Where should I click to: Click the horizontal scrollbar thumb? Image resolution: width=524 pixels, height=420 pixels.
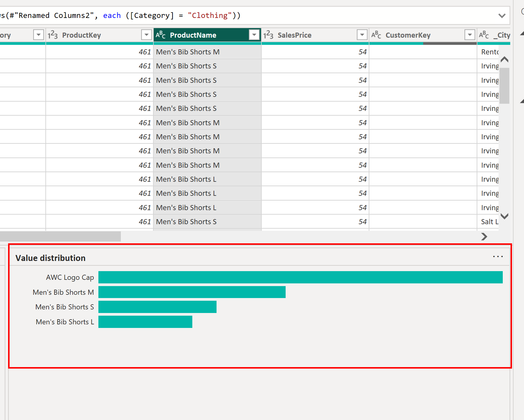click(x=60, y=236)
